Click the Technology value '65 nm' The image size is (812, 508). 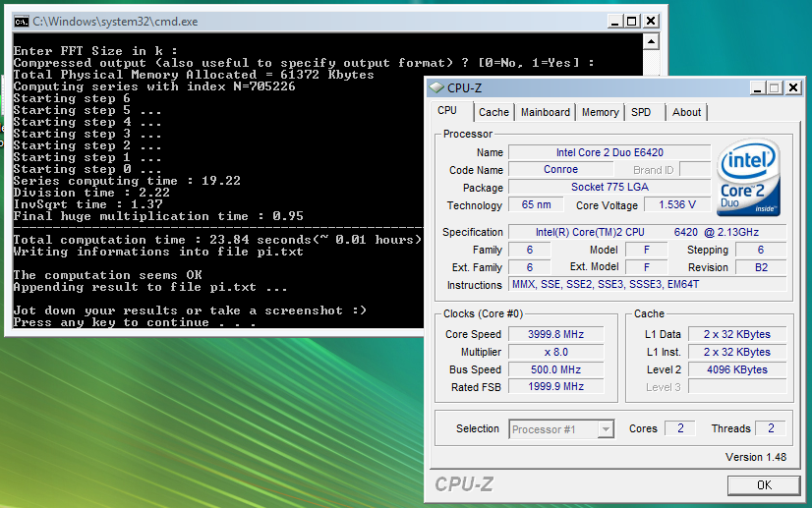point(537,204)
